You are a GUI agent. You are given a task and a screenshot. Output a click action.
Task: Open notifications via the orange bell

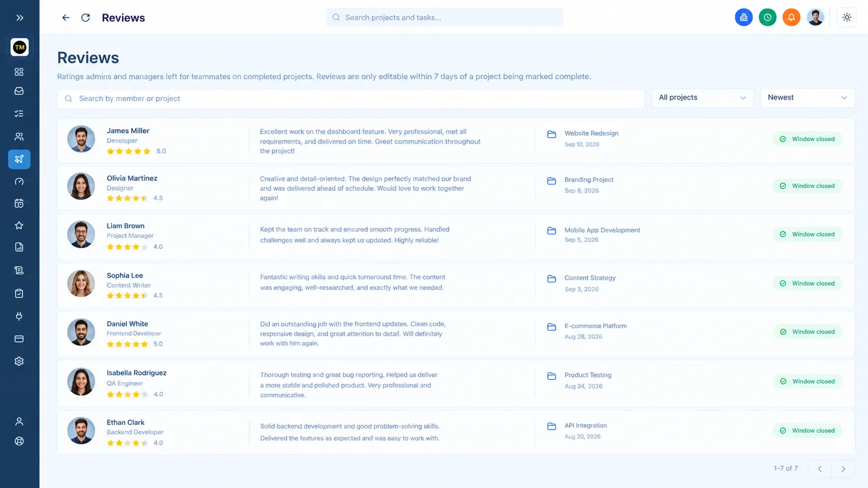(792, 18)
